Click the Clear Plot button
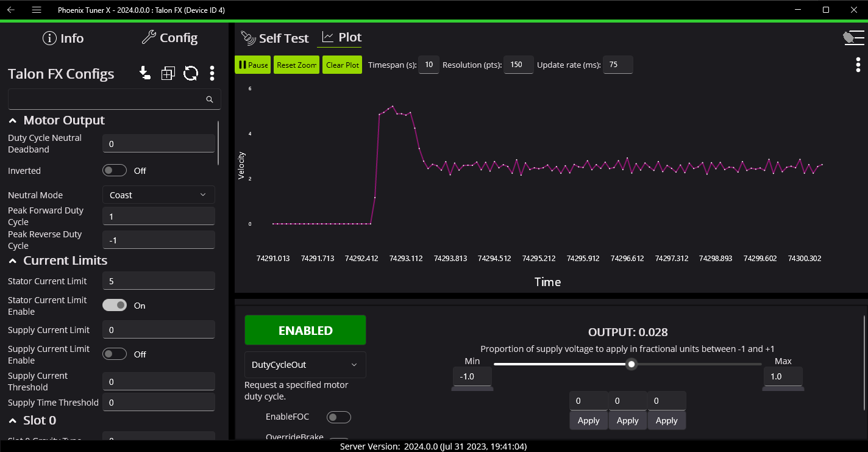Image resolution: width=868 pixels, height=452 pixels. (343, 65)
